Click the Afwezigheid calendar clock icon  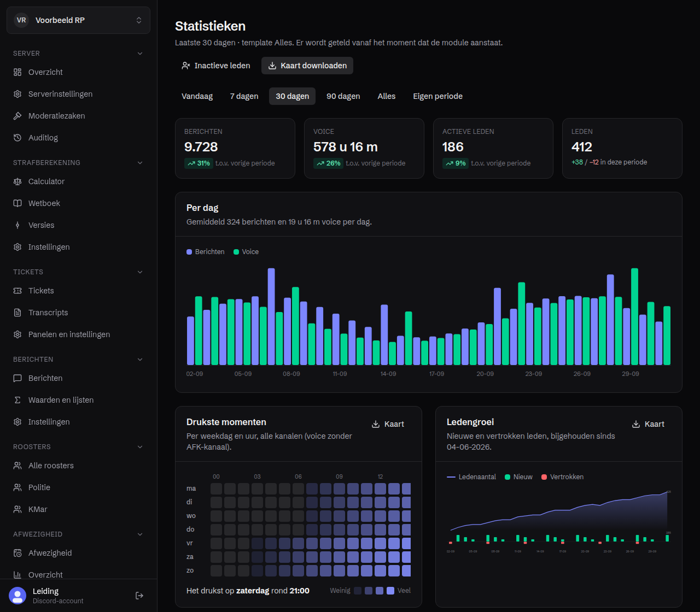[17, 553]
